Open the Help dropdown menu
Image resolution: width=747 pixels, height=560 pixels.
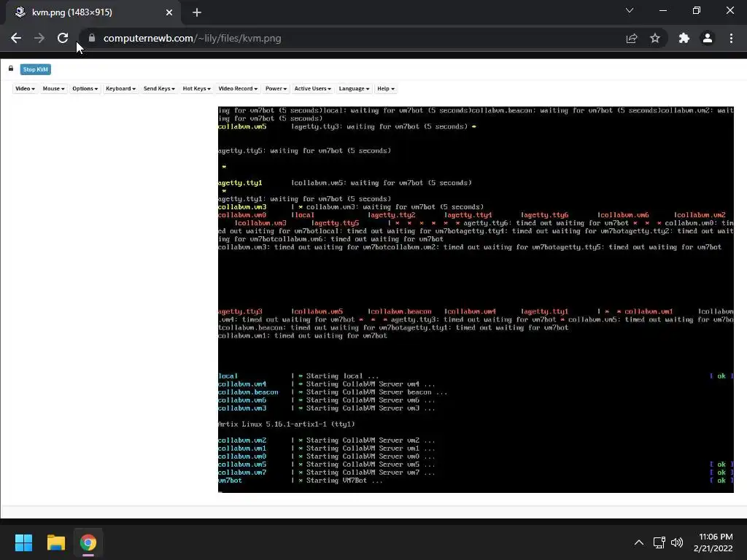tap(385, 88)
